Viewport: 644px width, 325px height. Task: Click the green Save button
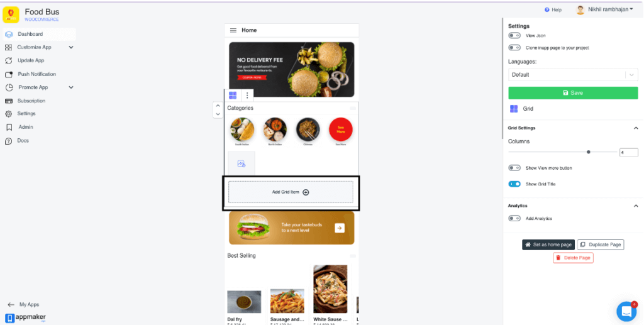[573, 93]
